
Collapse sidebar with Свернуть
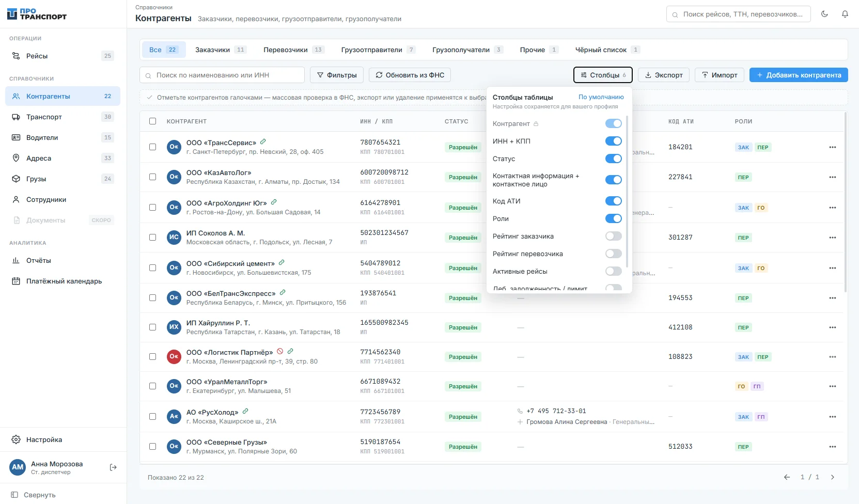[34, 495]
